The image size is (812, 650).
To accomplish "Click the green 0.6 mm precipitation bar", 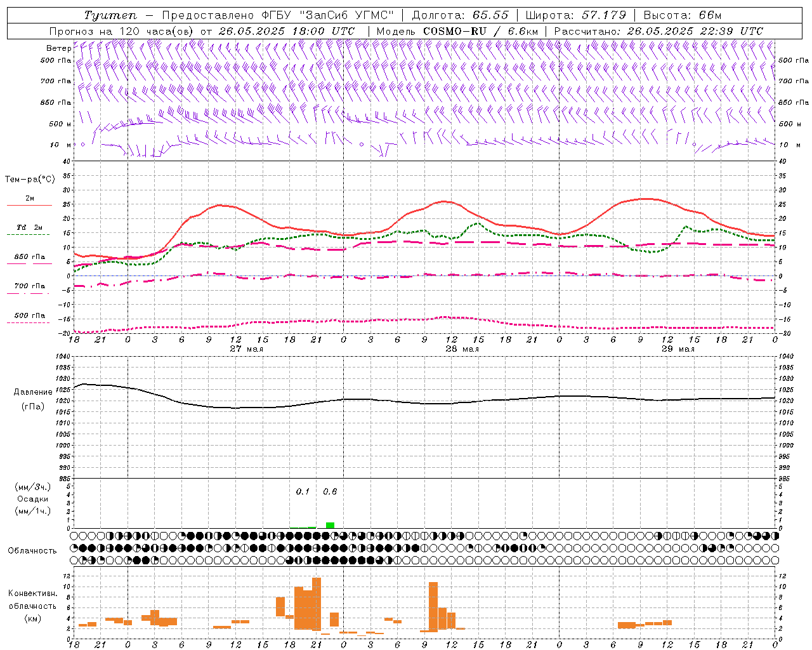I will tap(330, 525).
